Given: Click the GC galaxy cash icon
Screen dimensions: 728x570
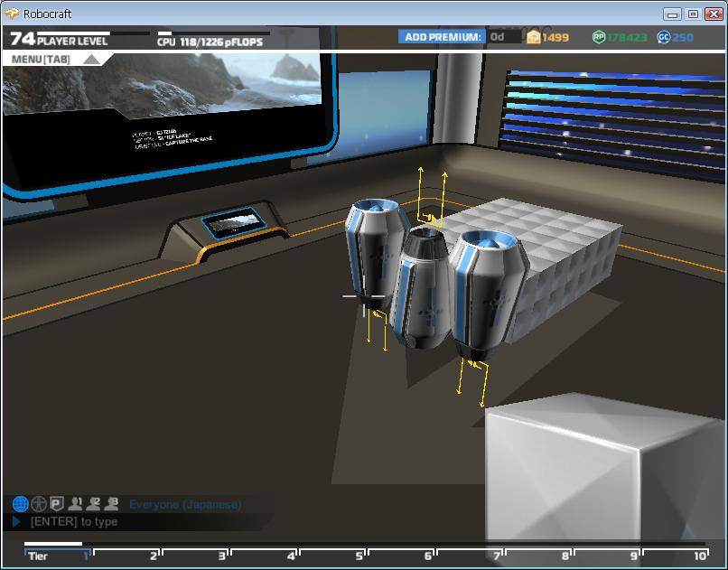Looking at the screenshot, I should click(664, 37).
